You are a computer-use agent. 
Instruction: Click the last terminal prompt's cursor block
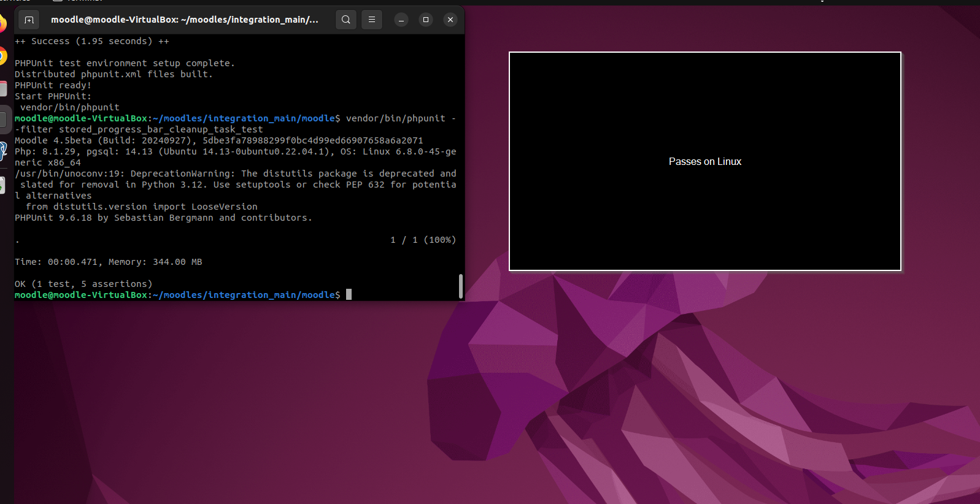[349, 295]
